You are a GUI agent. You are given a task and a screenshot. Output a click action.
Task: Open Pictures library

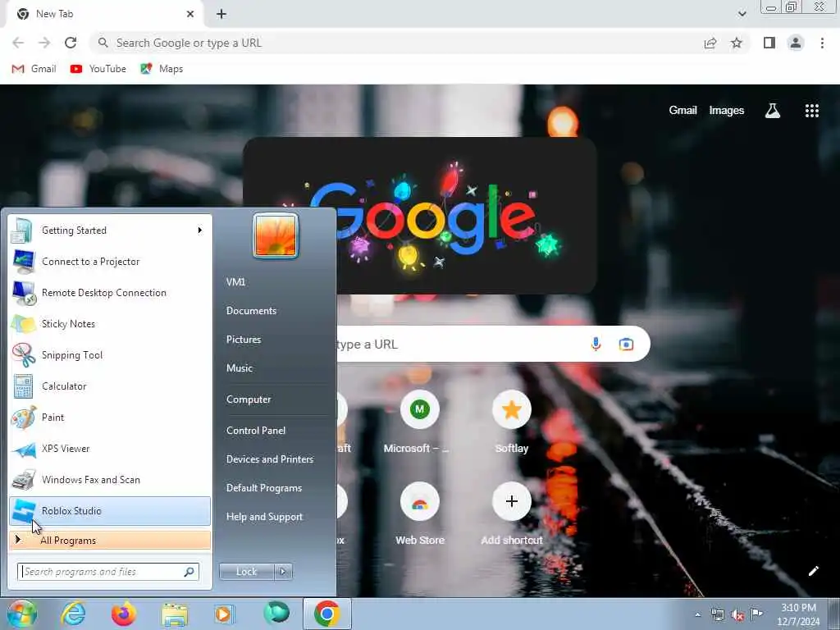(x=244, y=340)
